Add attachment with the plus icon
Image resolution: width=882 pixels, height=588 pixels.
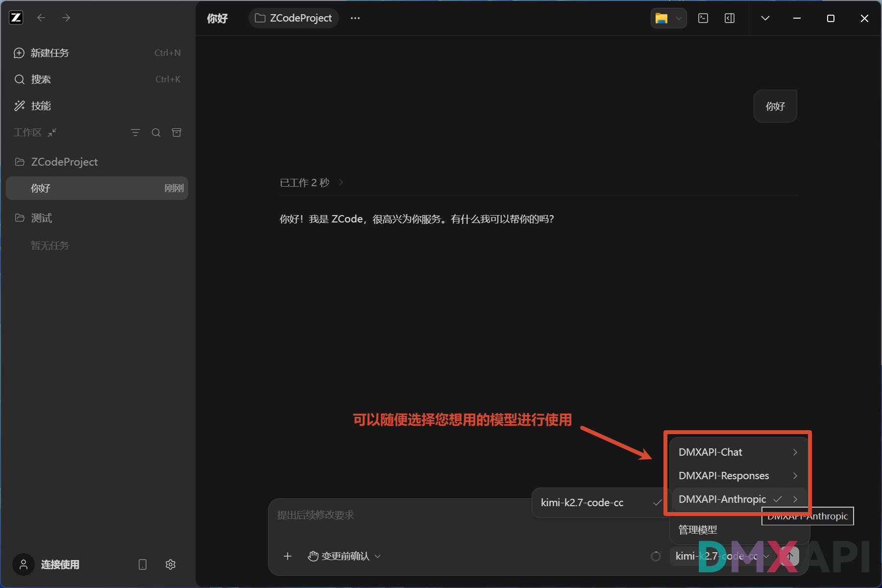pos(288,556)
